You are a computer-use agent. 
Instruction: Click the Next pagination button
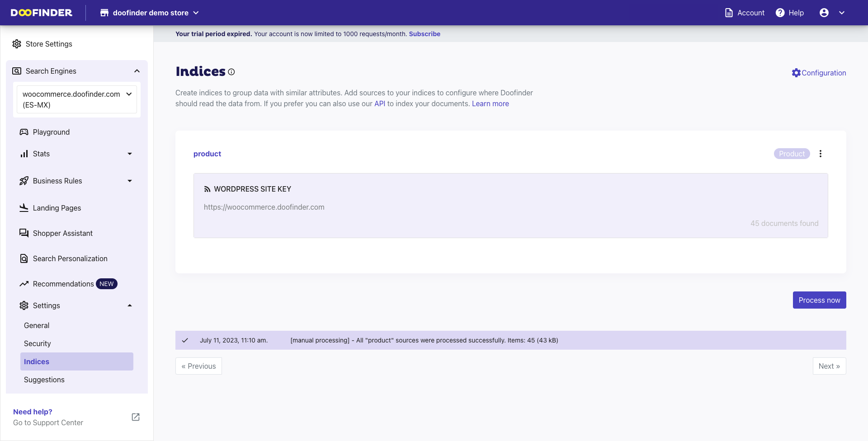[829, 366]
